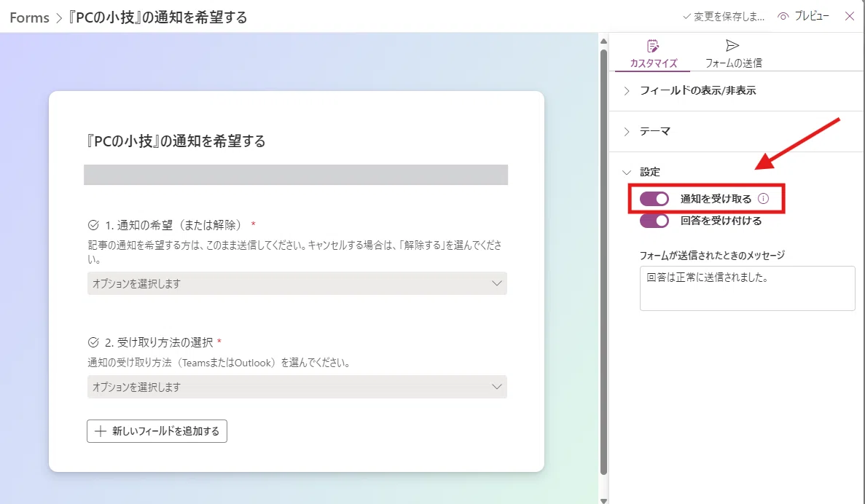Click the changes saved checkmark status
865x504 pixels.
click(x=723, y=17)
